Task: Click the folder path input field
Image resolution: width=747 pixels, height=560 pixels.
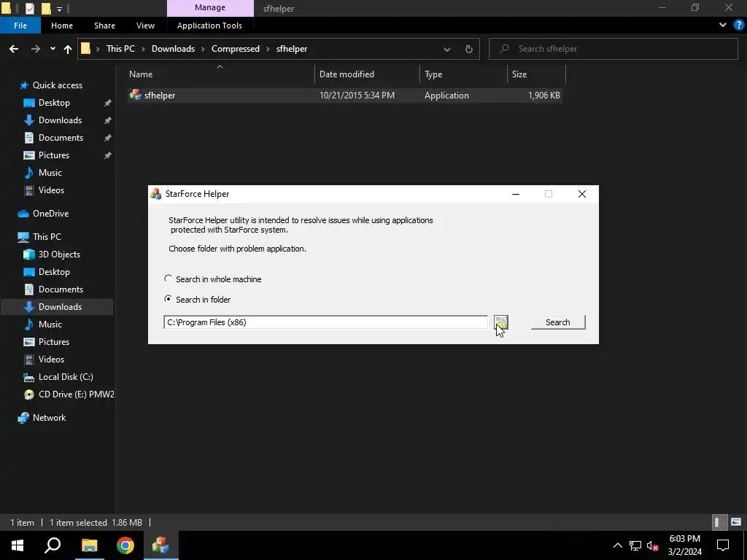Action: tap(325, 322)
